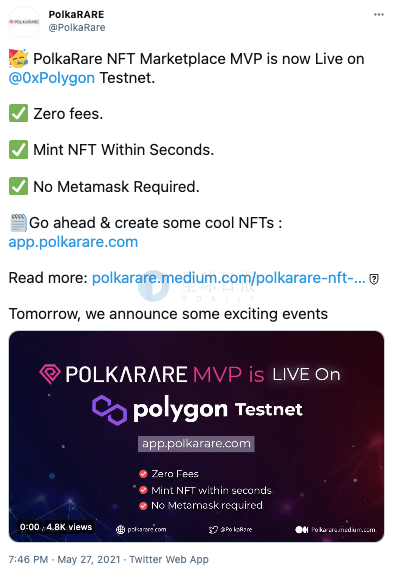Click the checkmark beside Mint NFT Within Seconds
The width and height of the screenshot is (393, 572).
18,150
